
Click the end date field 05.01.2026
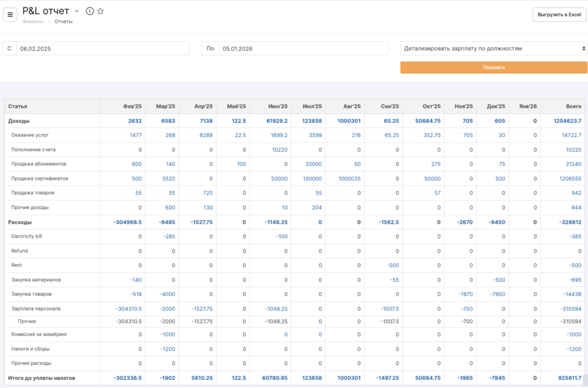[303, 49]
